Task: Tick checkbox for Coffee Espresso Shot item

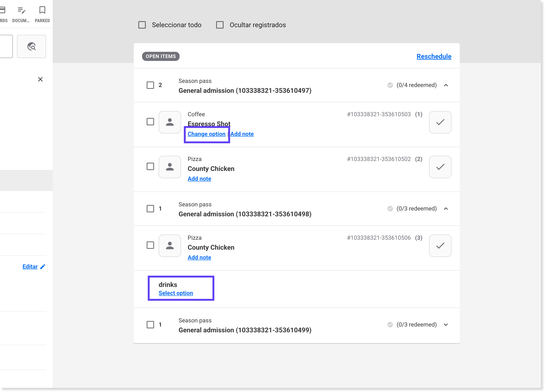Action: point(150,122)
